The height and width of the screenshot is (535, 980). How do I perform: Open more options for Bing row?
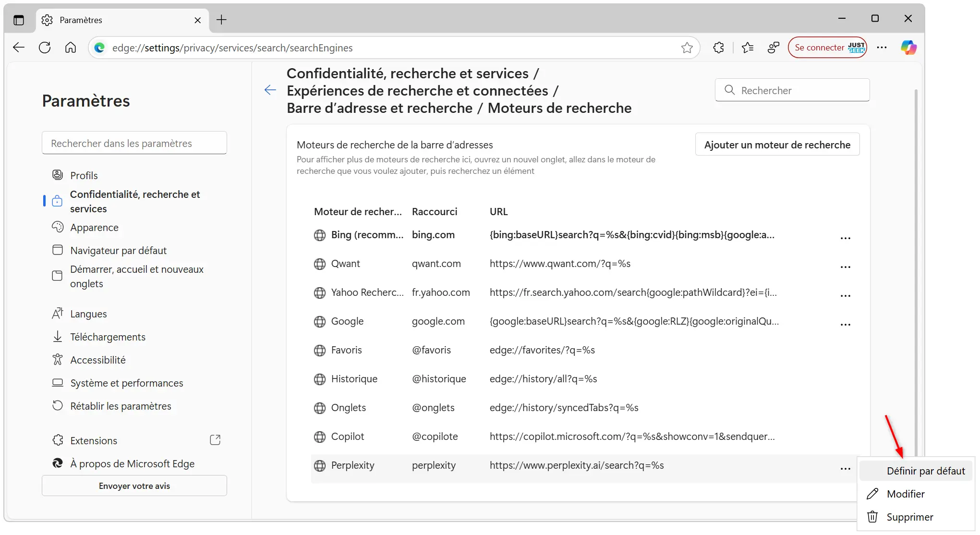point(845,238)
